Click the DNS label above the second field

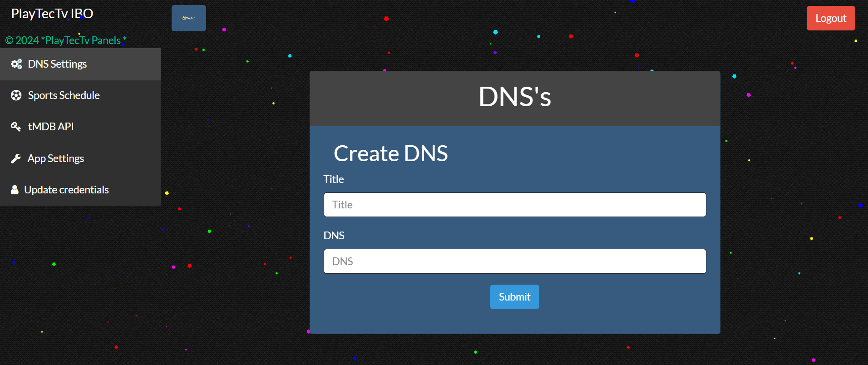coord(334,236)
